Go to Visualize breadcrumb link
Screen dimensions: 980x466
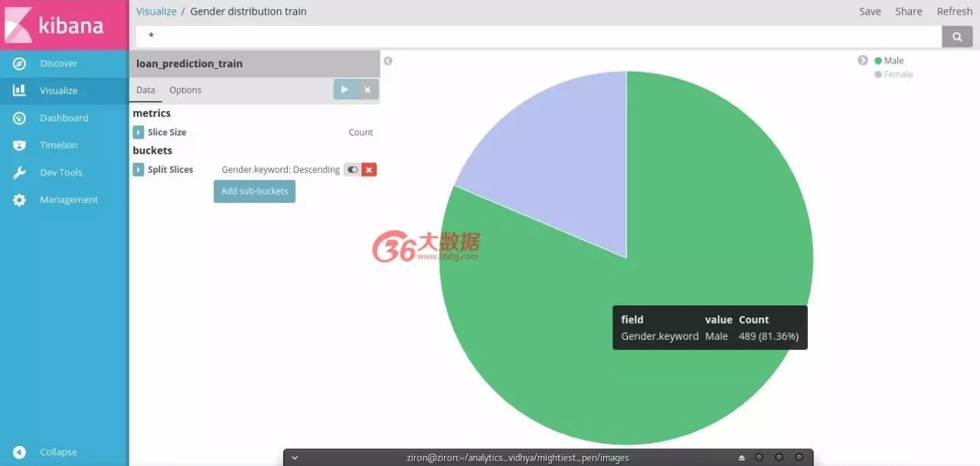(x=156, y=11)
